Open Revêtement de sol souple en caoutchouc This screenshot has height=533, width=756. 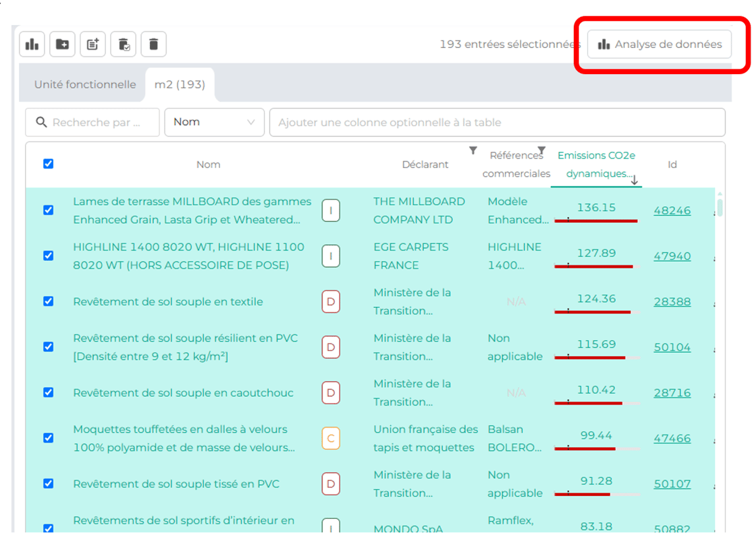click(x=183, y=393)
